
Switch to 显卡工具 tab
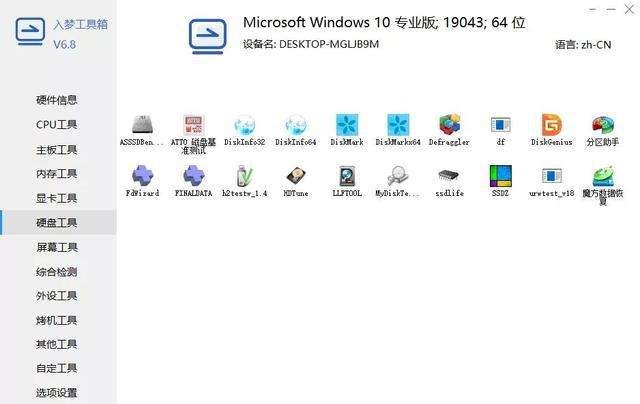click(56, 198)
